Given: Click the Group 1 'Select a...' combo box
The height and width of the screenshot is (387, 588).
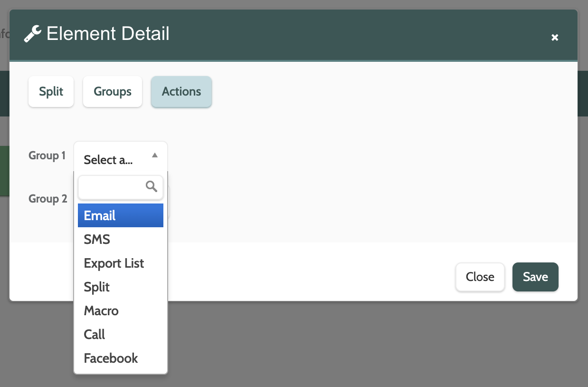Looking at the screenshot, I should pos(114,160).
